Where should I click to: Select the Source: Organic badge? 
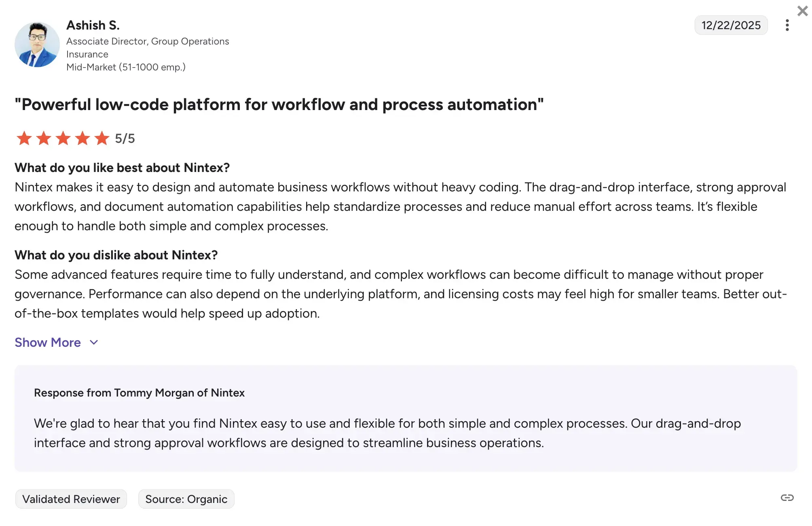[186, 499]
